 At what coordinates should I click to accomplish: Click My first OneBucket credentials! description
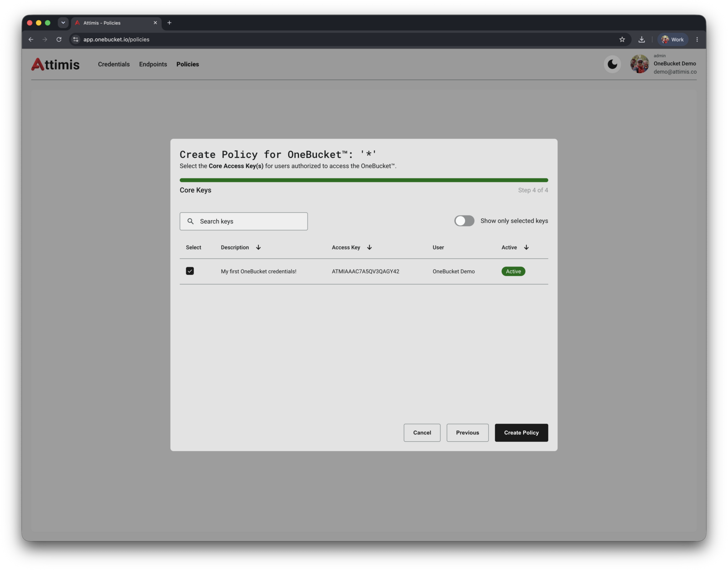click(258, 272)
